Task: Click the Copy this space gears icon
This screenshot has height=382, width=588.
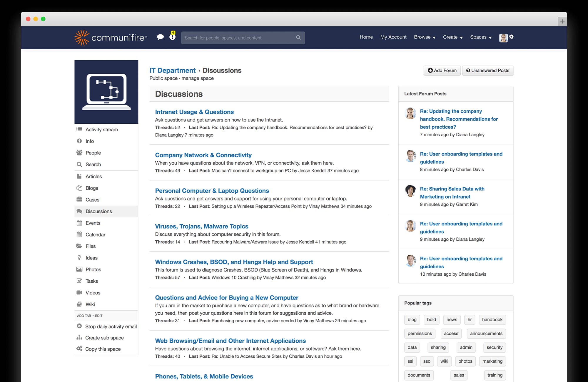Action: click(79, 349)
